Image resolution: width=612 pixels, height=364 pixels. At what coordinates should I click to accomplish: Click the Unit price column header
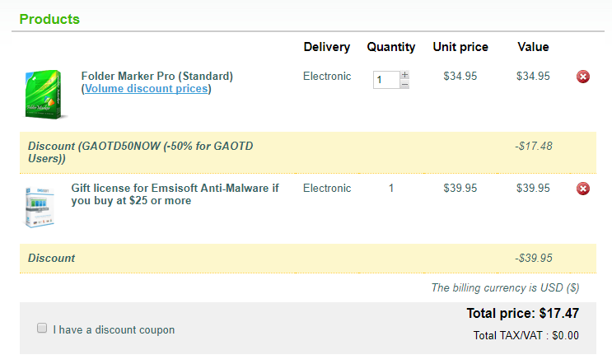(460, 47)
